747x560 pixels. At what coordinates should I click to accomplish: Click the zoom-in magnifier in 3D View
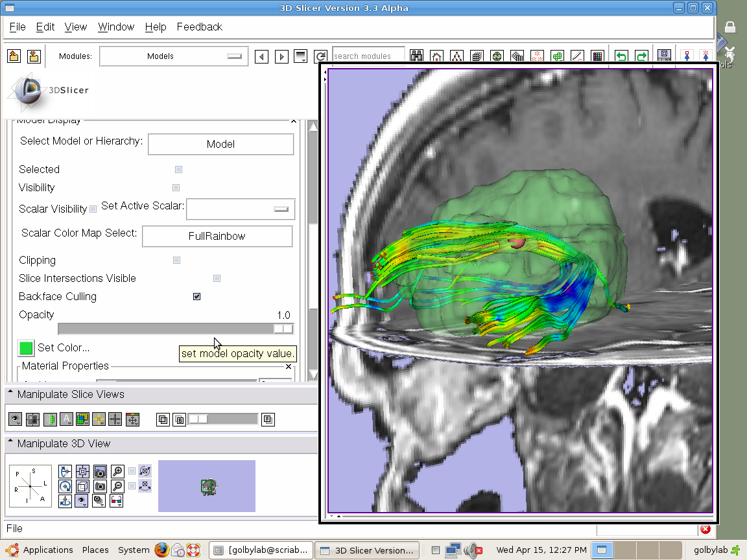pyautogui.click(x=117, y=471)
